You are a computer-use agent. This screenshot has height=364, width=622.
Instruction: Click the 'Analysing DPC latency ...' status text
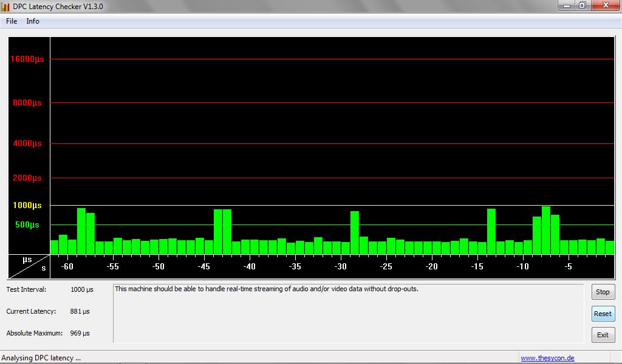(41, 358)
